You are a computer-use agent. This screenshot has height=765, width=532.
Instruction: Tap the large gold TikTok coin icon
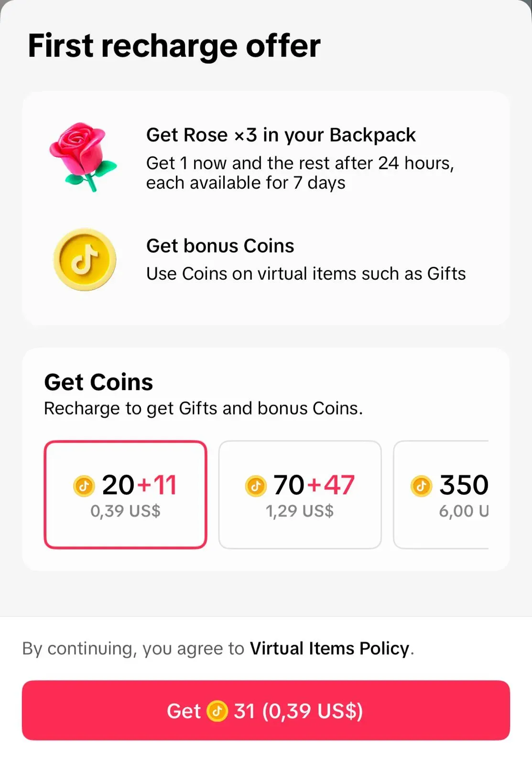point(85,260)
